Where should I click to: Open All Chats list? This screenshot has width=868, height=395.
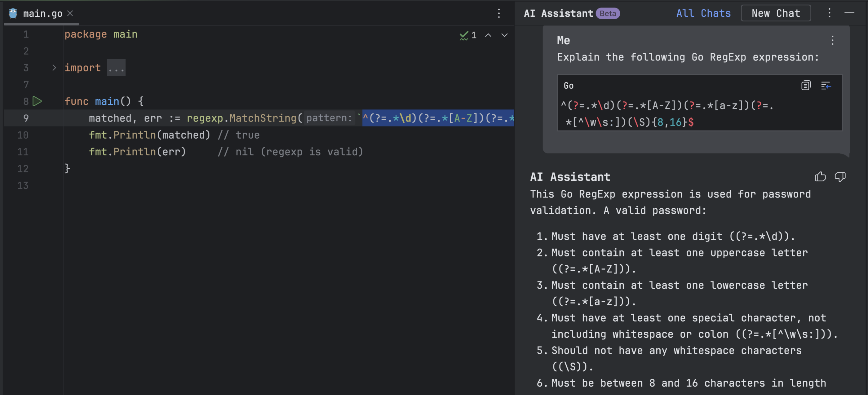pos(703,13)
